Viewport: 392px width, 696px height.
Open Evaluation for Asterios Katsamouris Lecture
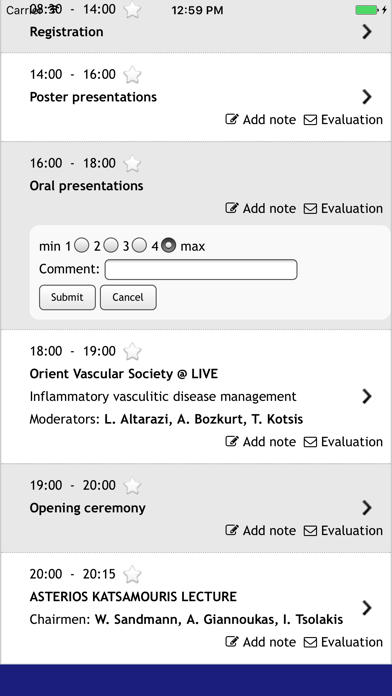pyautogui.click(x=343, y=642)
